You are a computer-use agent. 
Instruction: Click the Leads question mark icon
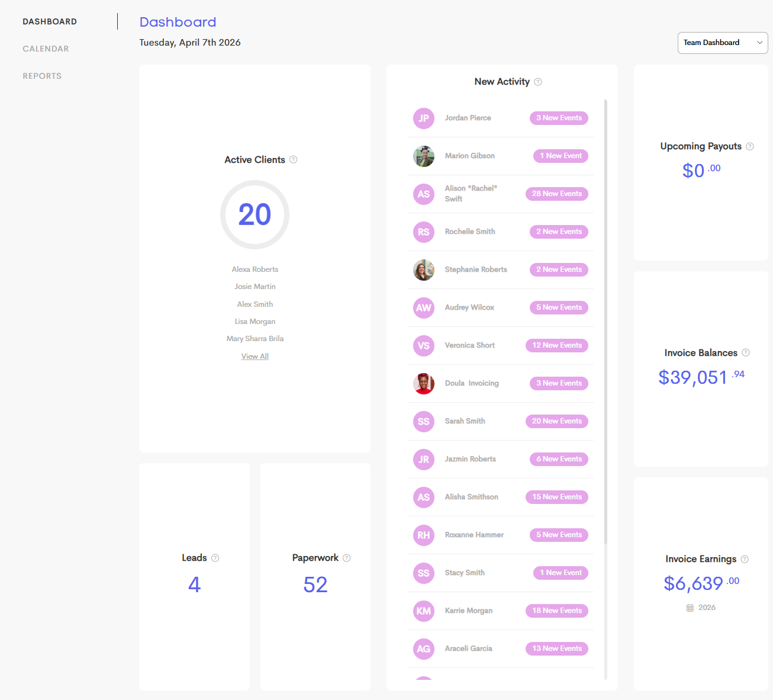pyautogui.click(x=215, y=558)
